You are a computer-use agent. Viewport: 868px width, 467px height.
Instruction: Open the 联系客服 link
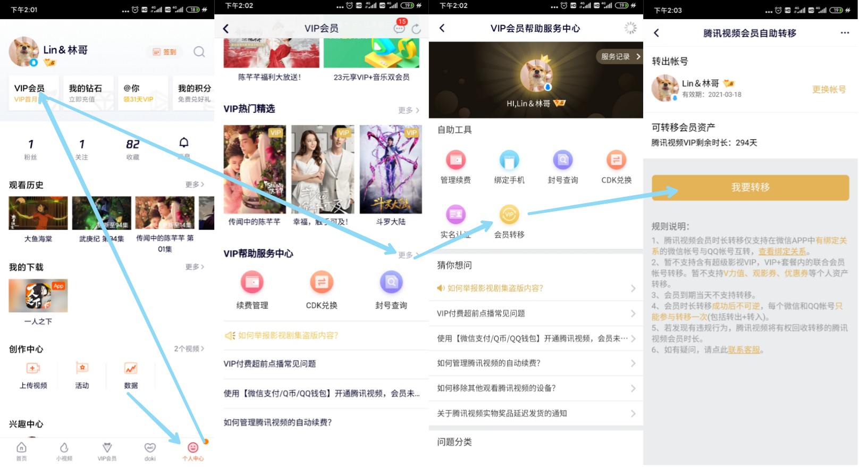(744, 350)
